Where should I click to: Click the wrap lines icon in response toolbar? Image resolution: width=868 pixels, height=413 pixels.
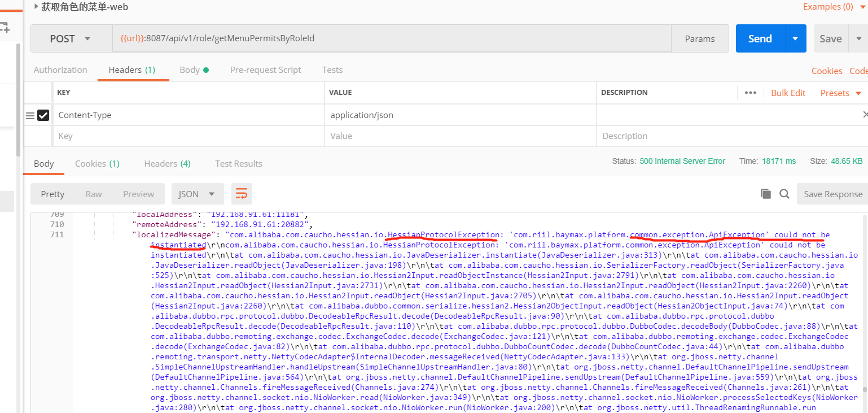click(242, 194)
